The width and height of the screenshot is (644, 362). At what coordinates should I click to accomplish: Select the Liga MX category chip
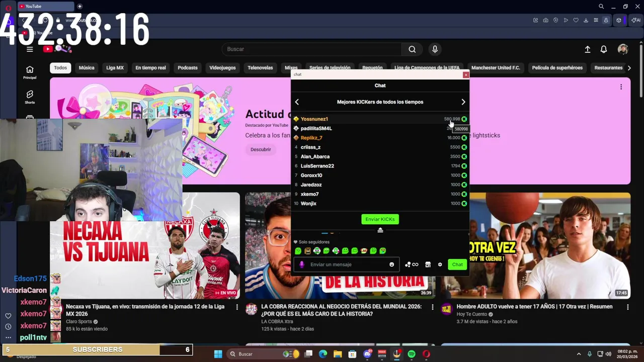(x=115, y=68)
